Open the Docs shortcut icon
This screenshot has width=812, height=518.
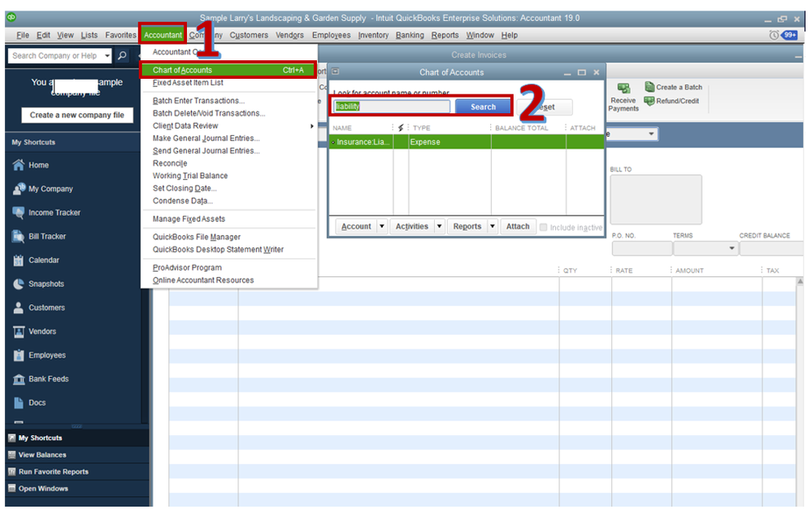coord(19,403)
